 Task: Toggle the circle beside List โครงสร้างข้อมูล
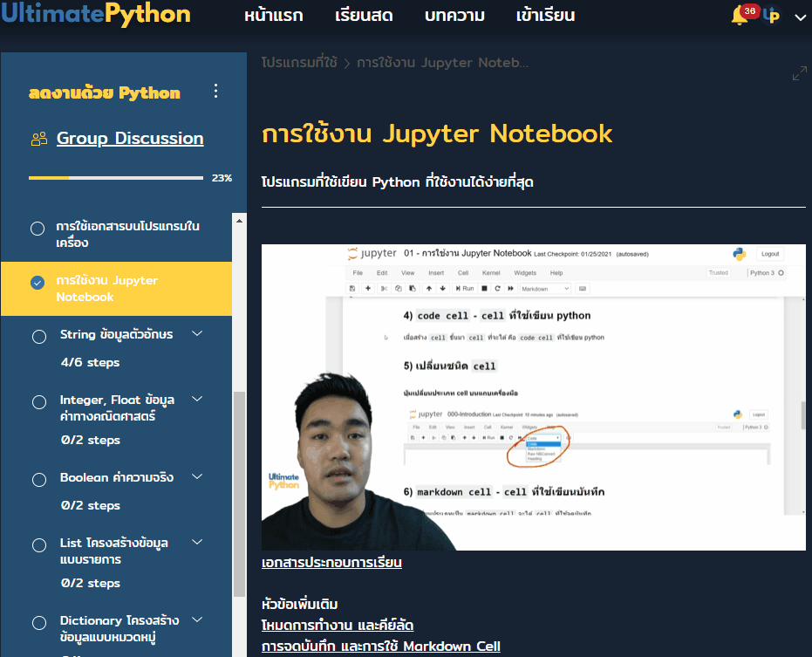[x=39, y=545]
